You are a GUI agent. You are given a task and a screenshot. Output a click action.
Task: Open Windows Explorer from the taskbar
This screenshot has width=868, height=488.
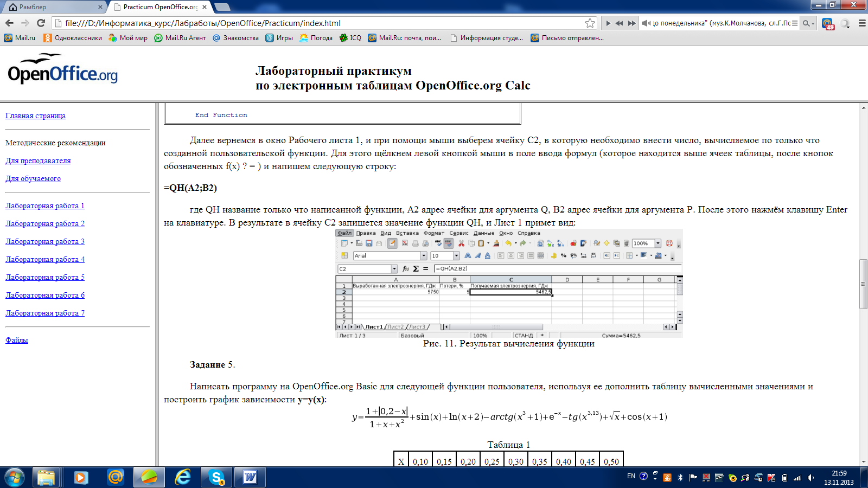(46, 477)
